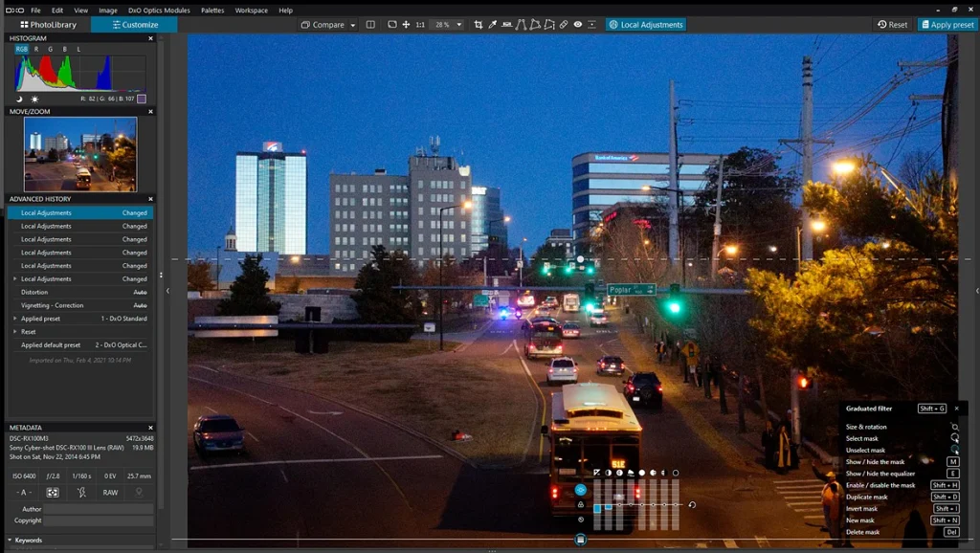Toggle Show / hide the equalizer
The width and height of the screenshot is (980, 553).
(876, 474)
